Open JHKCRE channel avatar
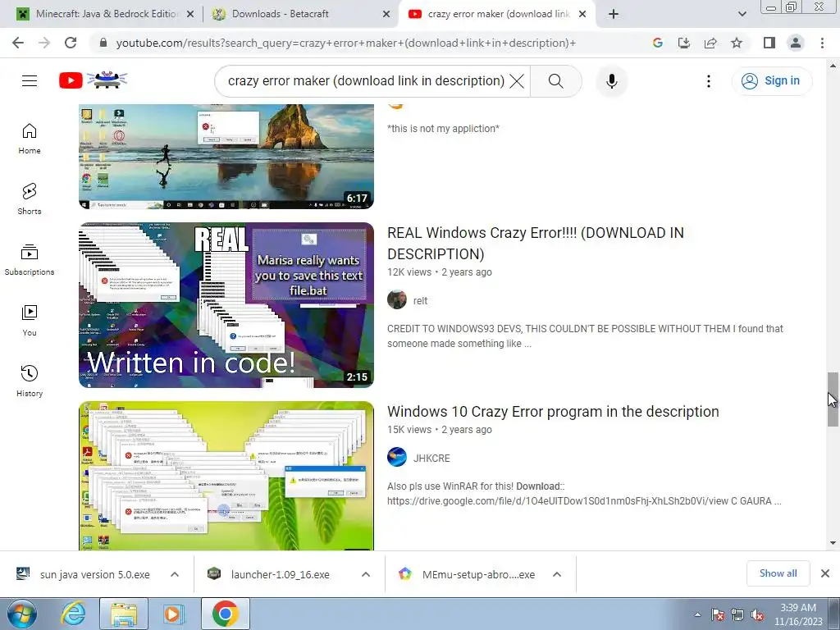Screen dimensions: 840x630 tap(397, 457)
